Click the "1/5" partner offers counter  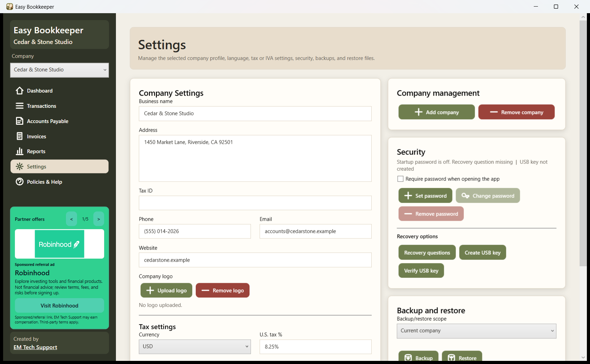[85, 219]
